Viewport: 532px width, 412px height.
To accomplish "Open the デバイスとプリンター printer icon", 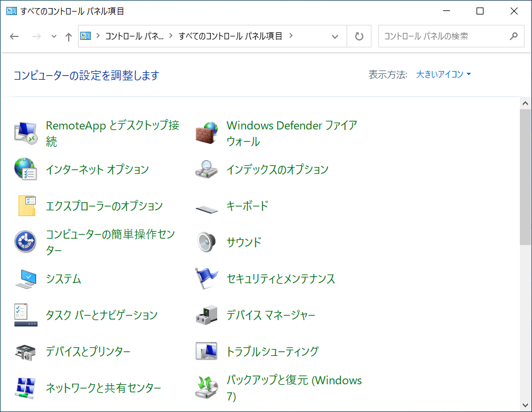I will [25, 352].
